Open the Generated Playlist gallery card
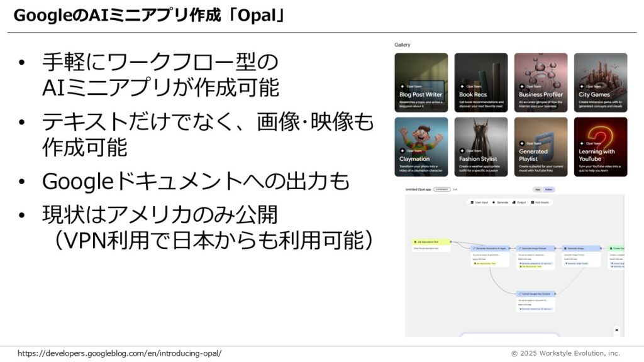Viewport: 644px width, 362px height. (541, 147)
